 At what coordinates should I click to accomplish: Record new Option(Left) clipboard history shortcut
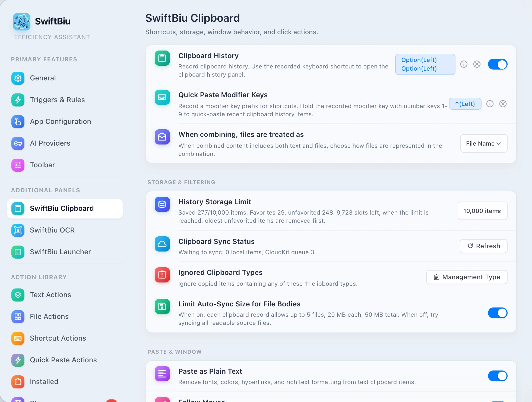pos(425,64)
